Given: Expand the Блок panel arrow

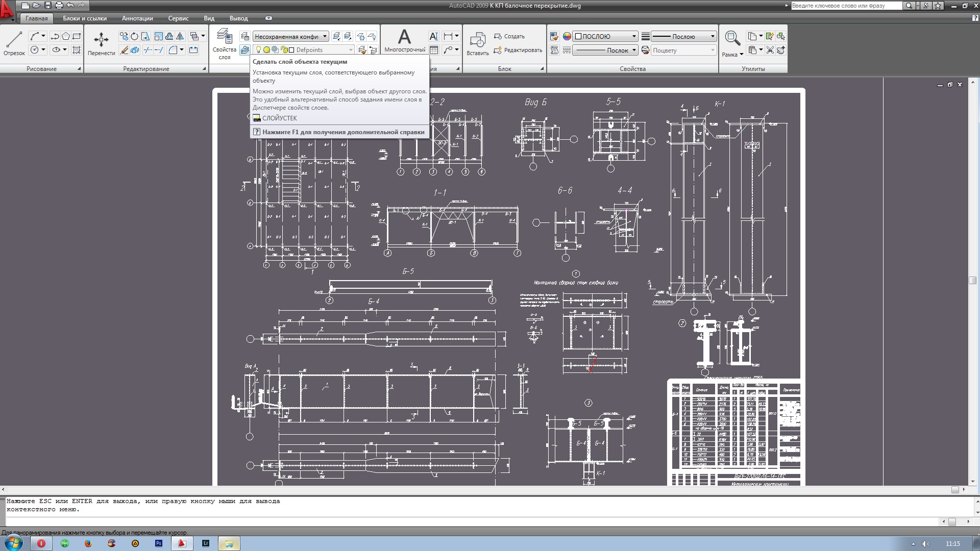Looking at the screenshot, I should click(542, 68).
